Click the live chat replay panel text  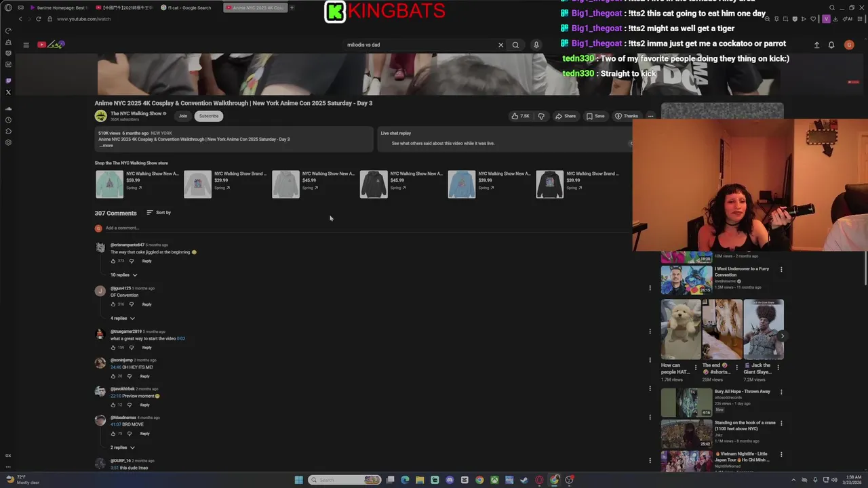pos(443,144)
